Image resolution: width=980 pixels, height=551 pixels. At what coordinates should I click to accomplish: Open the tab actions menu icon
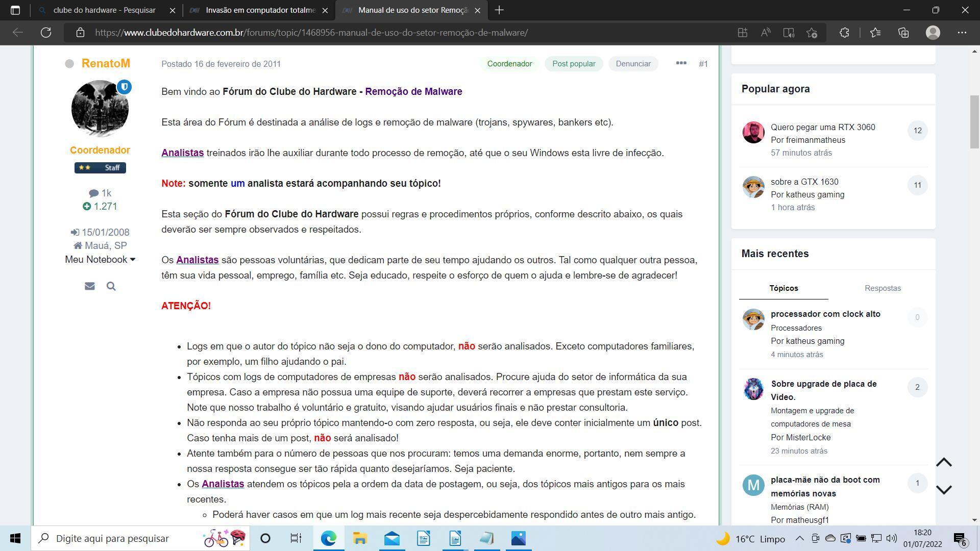[15, 10]
